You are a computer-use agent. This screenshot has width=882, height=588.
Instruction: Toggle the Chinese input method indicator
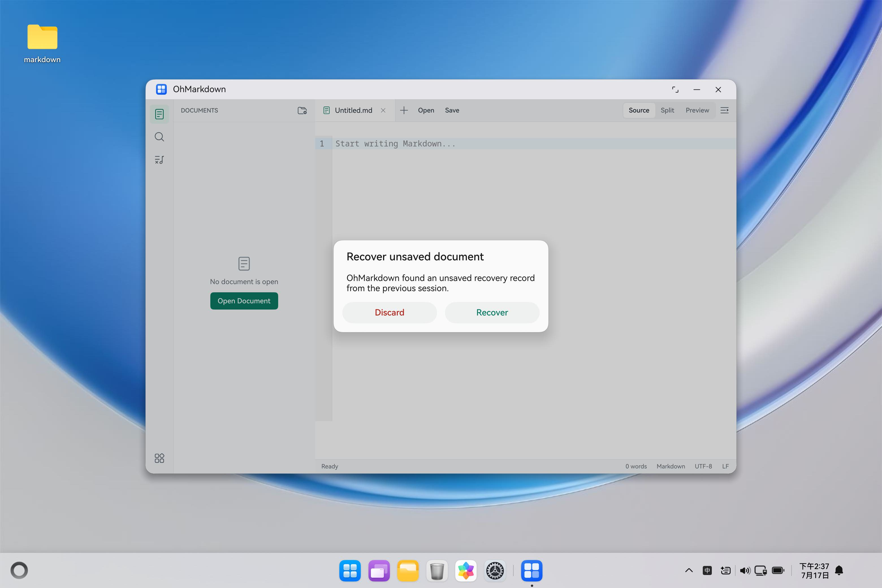(x=707, y=570)
